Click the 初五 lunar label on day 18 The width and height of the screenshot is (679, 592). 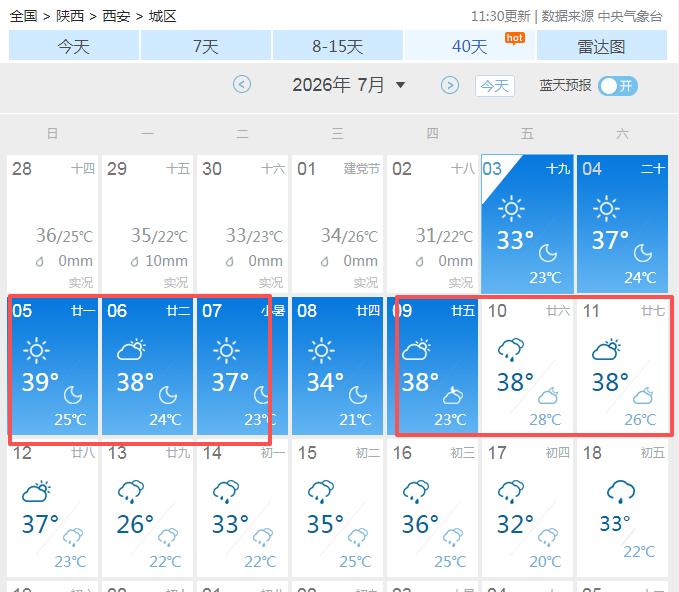point(653,453)
